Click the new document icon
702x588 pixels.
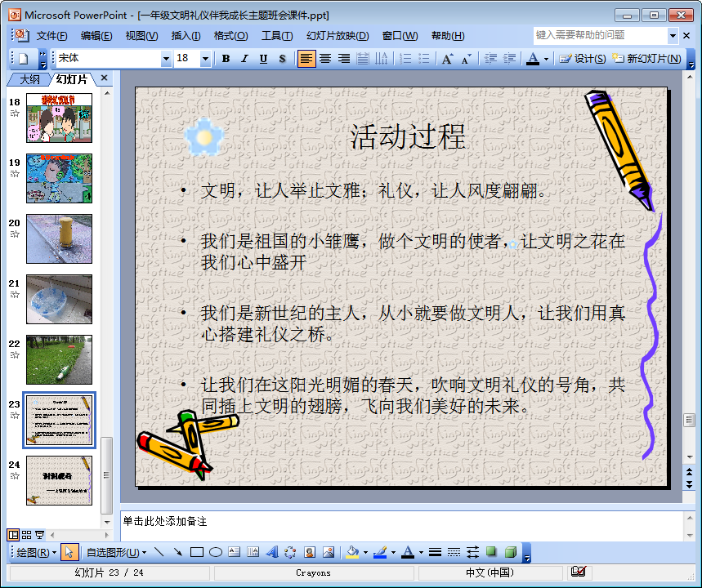(x=23, y=59)
